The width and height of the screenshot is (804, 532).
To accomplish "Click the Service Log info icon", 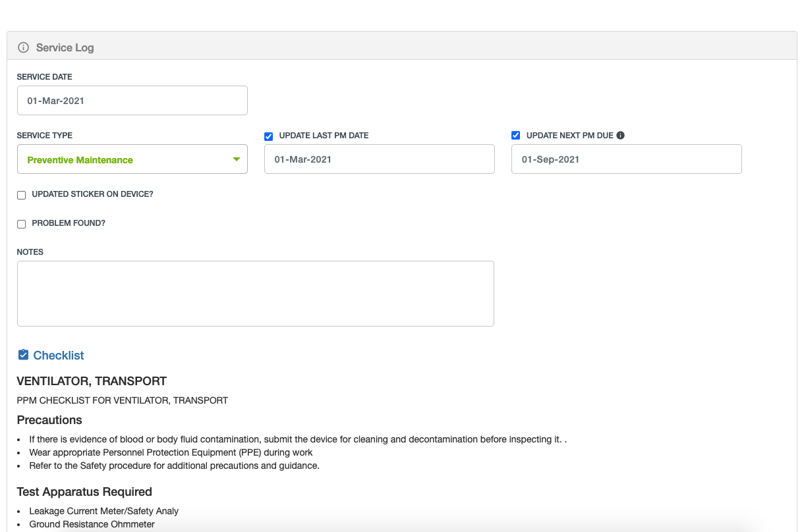I will (x=23, y=47).
